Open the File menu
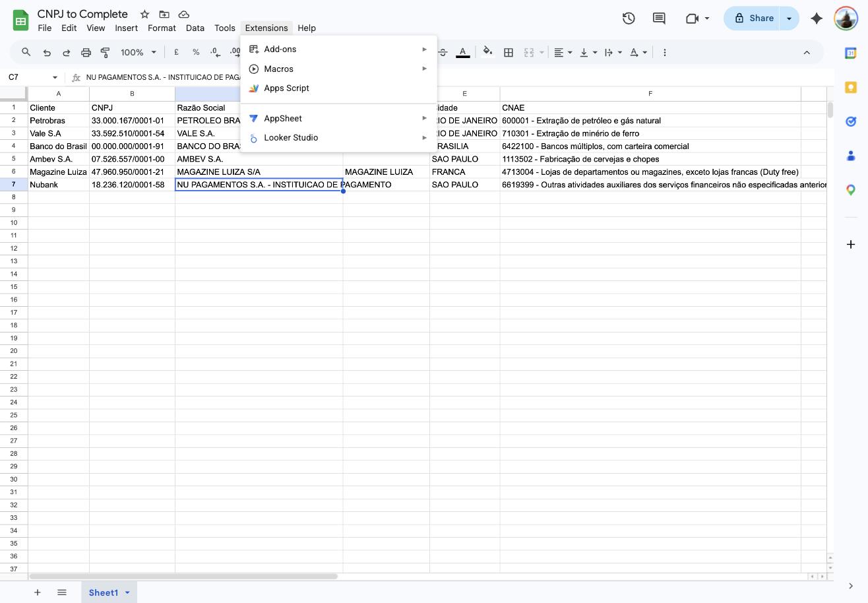Screen dimensions: 868x603 [45, 28]
